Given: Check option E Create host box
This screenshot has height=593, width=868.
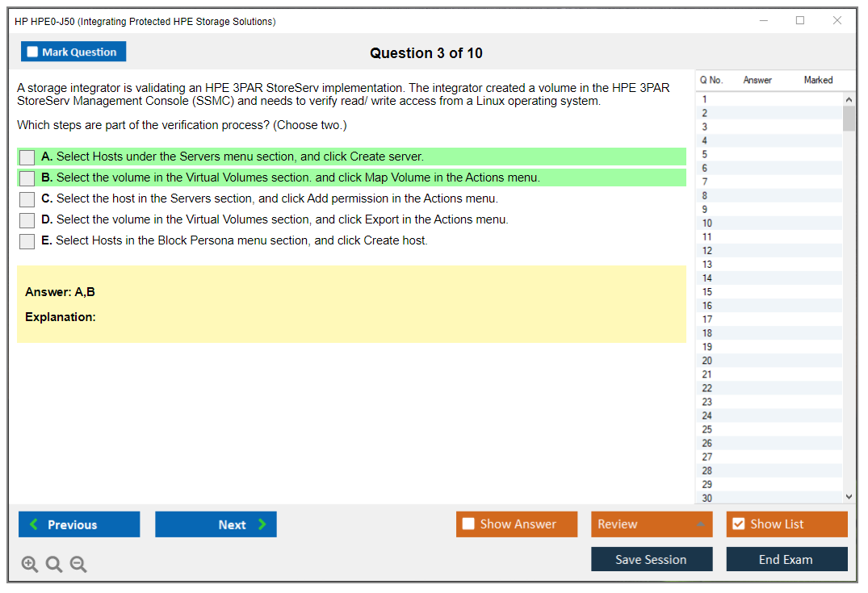Looking at the screenshot, I should [27, 241].
